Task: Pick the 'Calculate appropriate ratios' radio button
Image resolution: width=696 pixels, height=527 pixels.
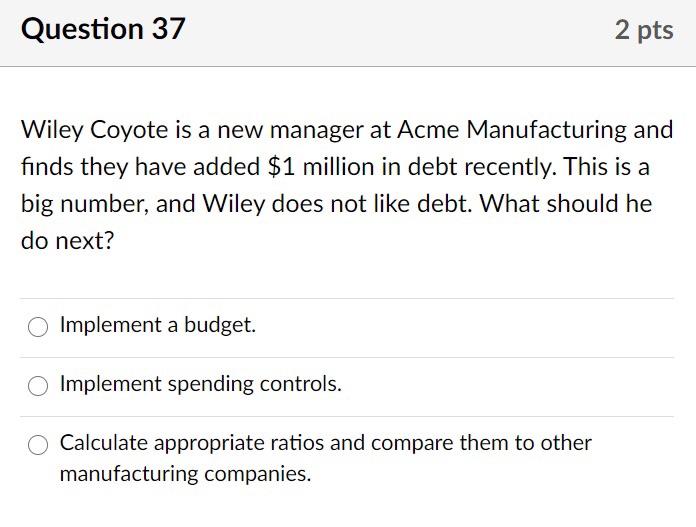Action: tap(38, 445)
